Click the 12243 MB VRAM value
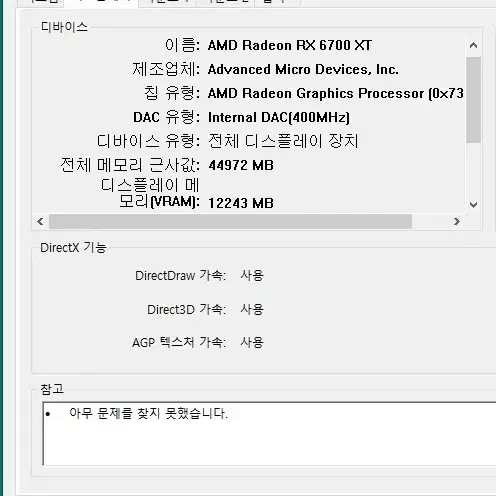 (241, 203)
